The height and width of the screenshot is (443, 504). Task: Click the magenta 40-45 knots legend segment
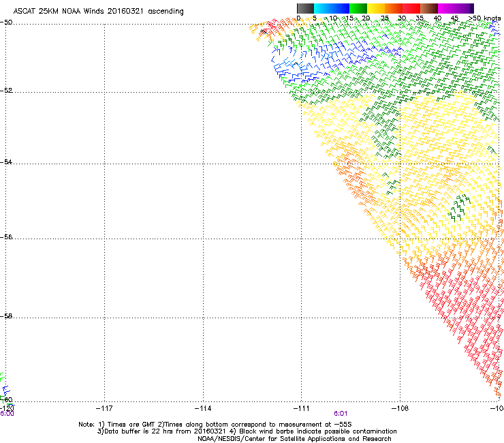(x=447, y=8)
